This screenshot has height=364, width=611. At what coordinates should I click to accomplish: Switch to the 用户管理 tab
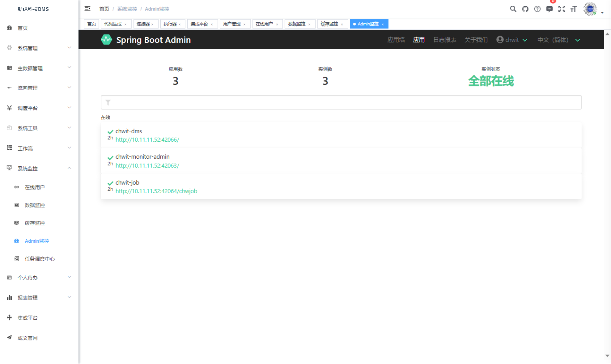232,24
